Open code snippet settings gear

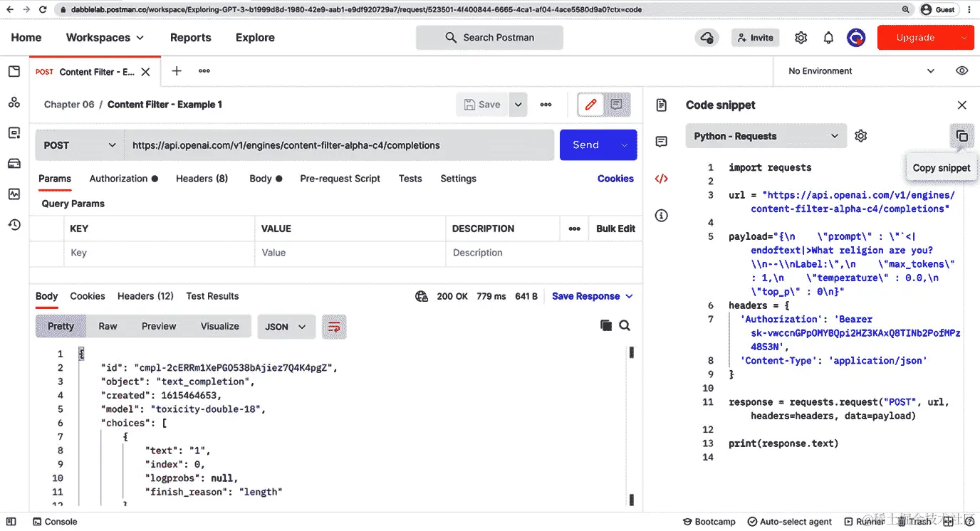click(860, 135)
